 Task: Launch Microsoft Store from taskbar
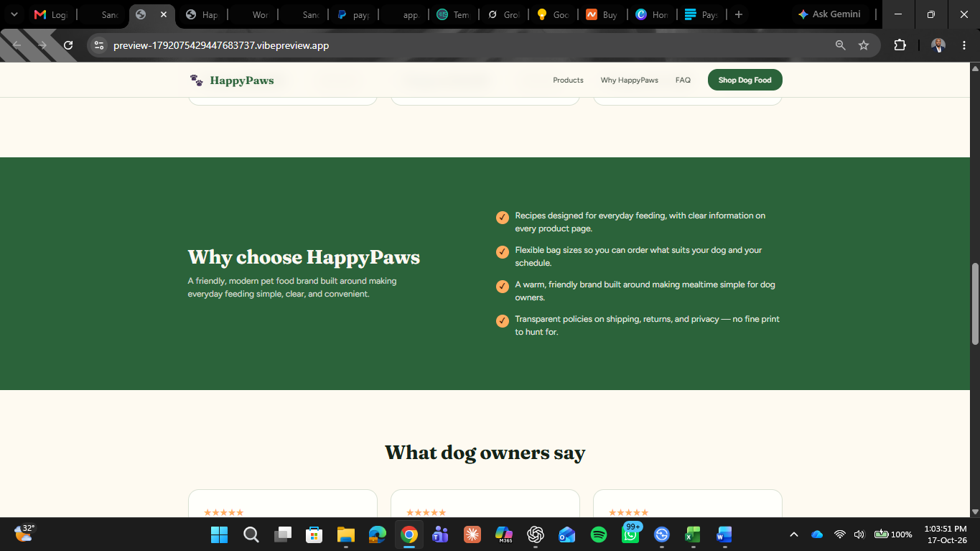314,534
